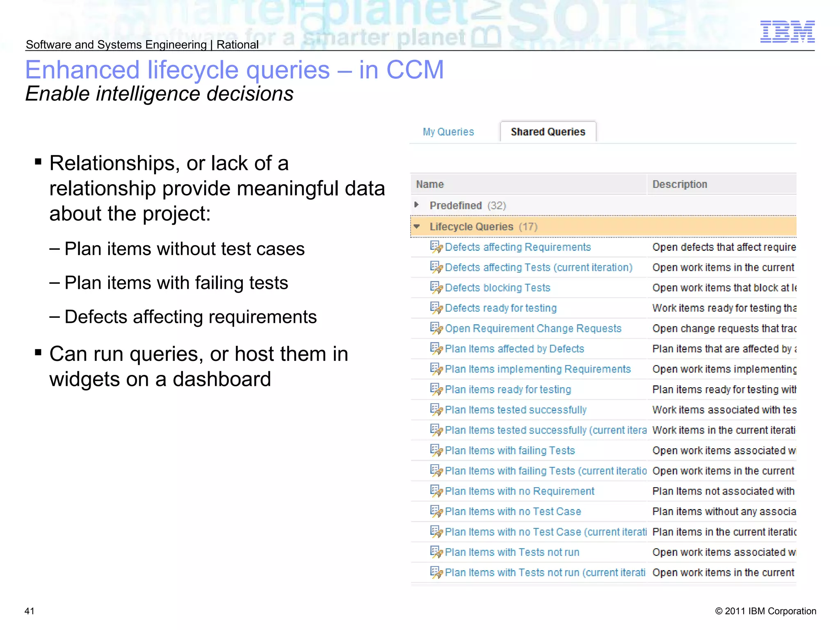
Task: Open Plan Items with failing Tests (current iteratio link
Action: point(546,471)
